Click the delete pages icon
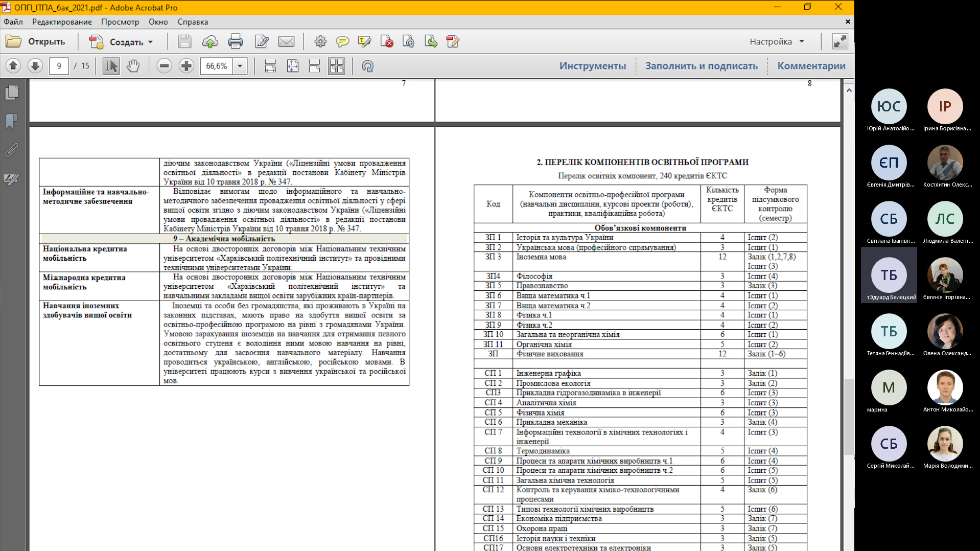 tap(387, 42)
